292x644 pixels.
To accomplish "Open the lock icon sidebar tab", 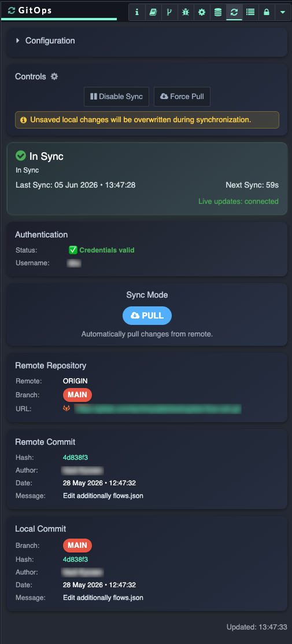I will 267,12.
